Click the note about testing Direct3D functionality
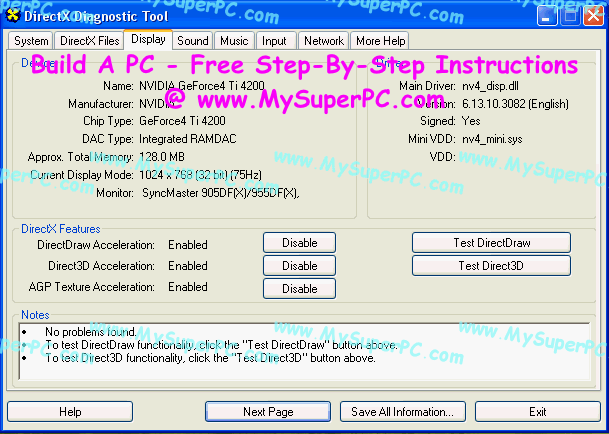This screenshot has width=609, height=434. tap(211, 358)
